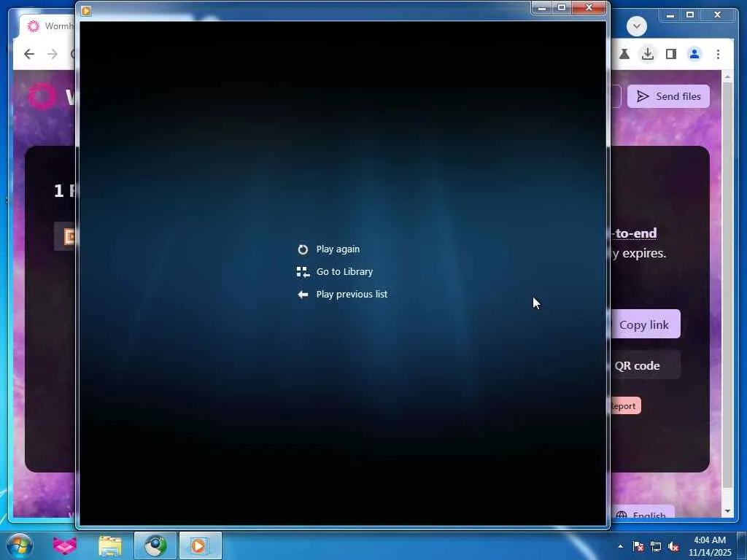Maximize the browser window
The width and height of the screenshot is (747, 560).
[x=690, y=15]
